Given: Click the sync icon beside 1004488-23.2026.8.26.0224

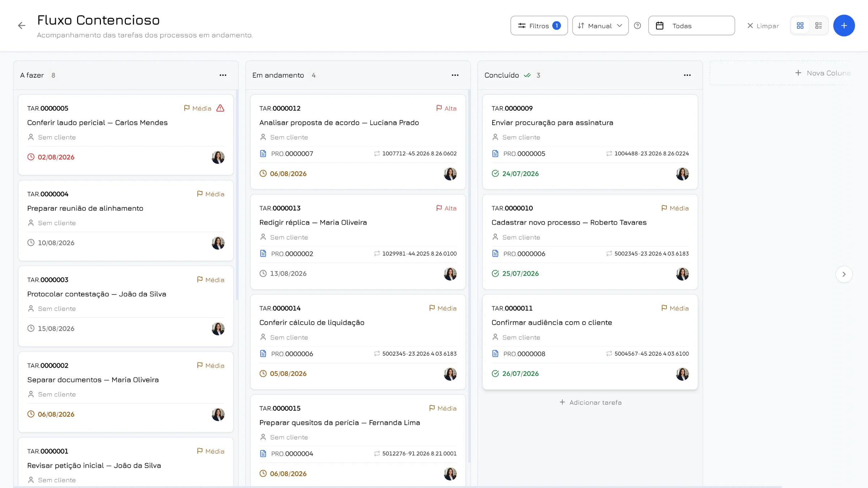Looking at the screenshot, I should click(609, 153).
